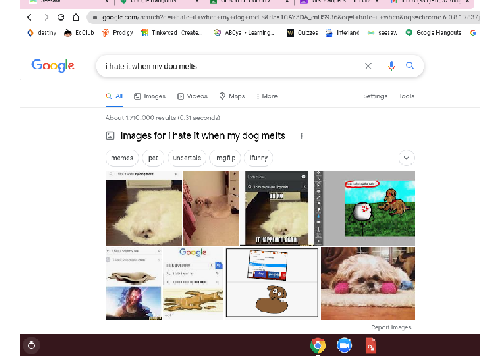Open the three-dot menu beside Images heading
480x360 pixels.
tap(302, 136)
